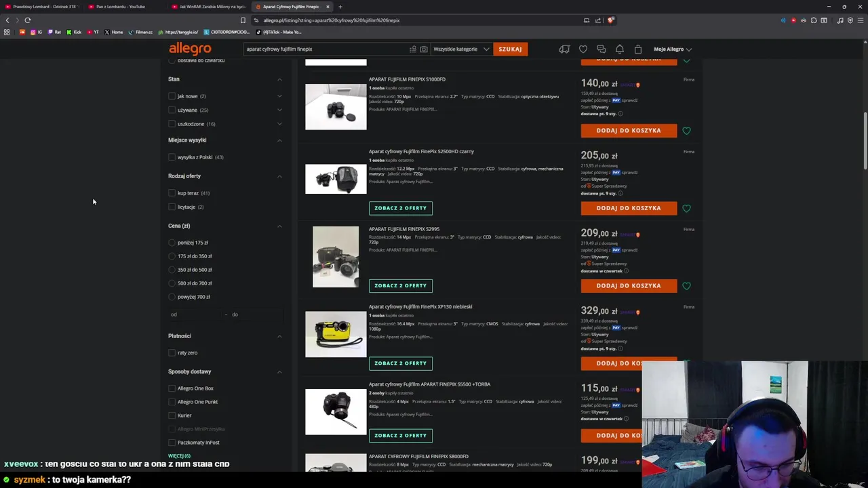This screenshot has width=868, height=488.
Task: Check 'Paczkomaty InPost' delivery option
Action: click(172, 443)
